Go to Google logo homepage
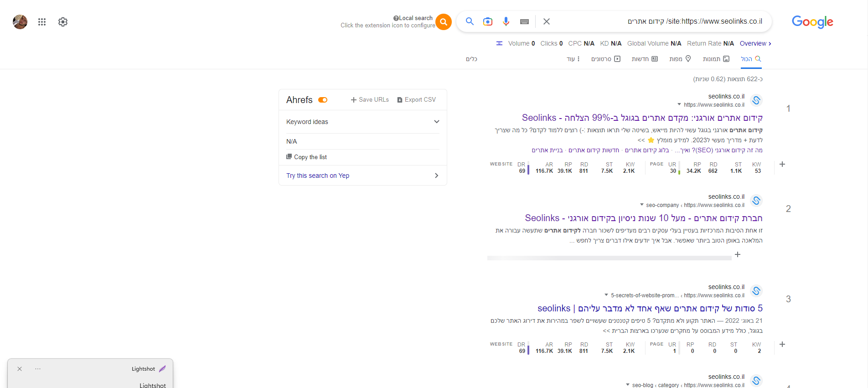Image resolution: width=868 pixels, height=388 pixels. (812, 22)
